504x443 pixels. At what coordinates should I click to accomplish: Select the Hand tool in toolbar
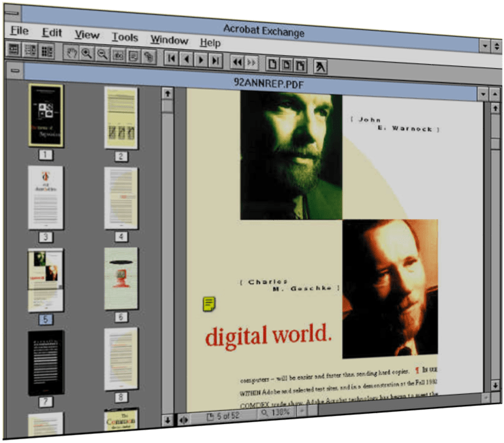(x=71, y=52)
